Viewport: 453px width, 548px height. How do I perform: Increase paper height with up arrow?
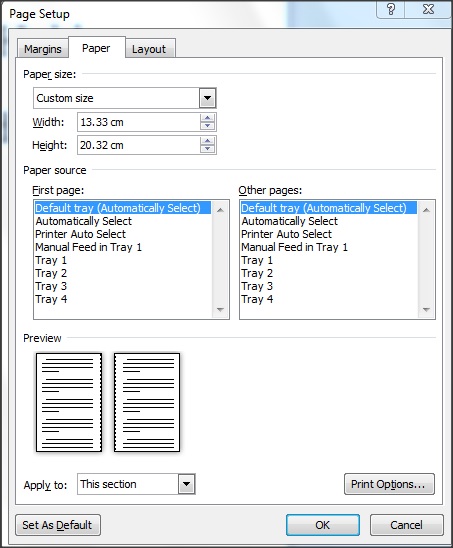coord(207,141)
